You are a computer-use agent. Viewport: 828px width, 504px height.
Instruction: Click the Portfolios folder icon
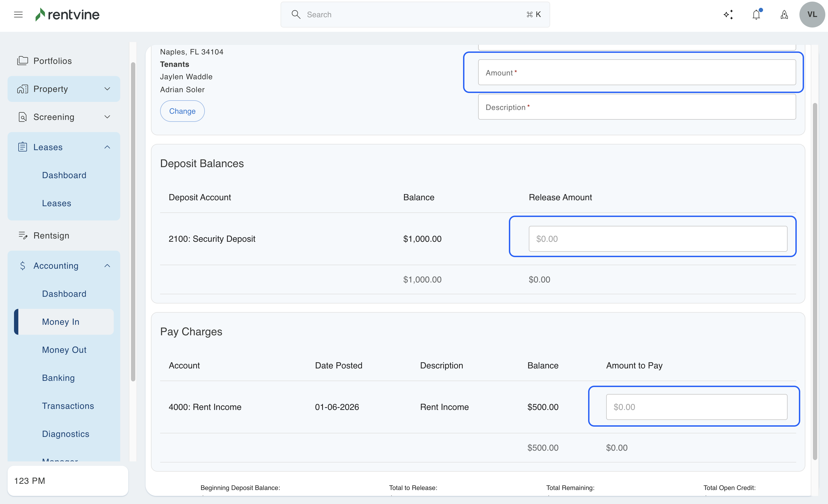[23, 61]
